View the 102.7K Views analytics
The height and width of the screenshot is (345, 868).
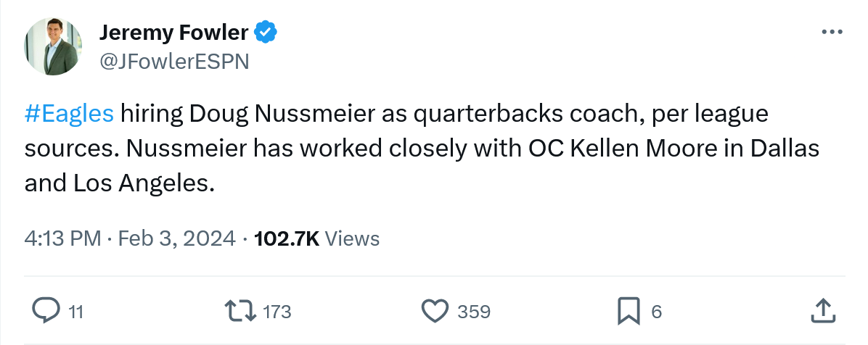[x=317, y=238]
